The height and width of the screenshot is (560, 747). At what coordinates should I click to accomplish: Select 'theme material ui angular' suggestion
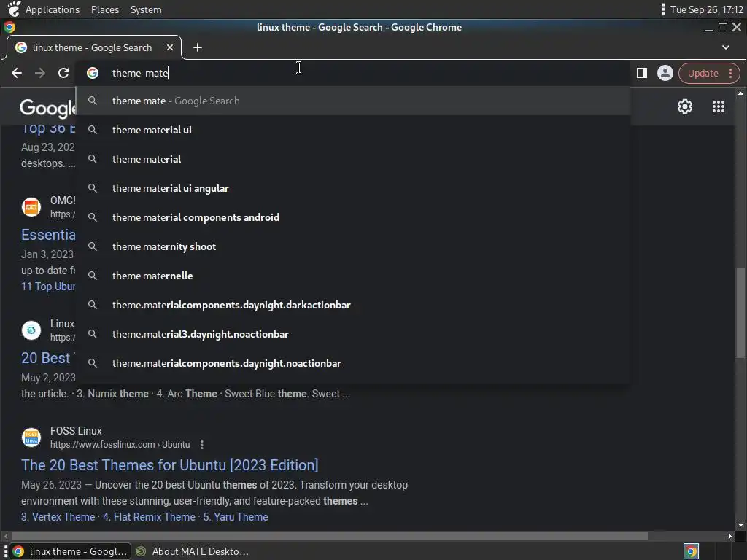click(x=353, y=188)
